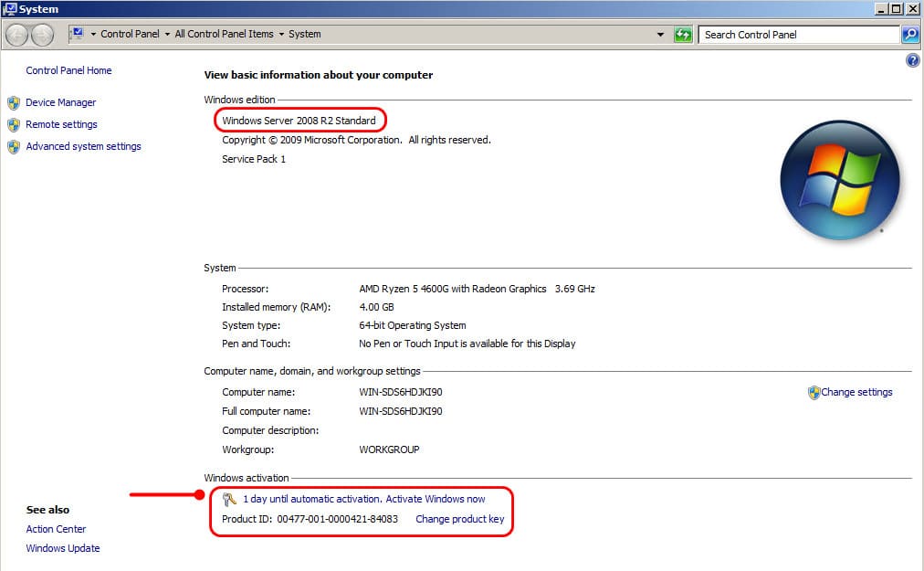
Task: Click the Advanced system settings shield icon
Action: coord(14,147)
